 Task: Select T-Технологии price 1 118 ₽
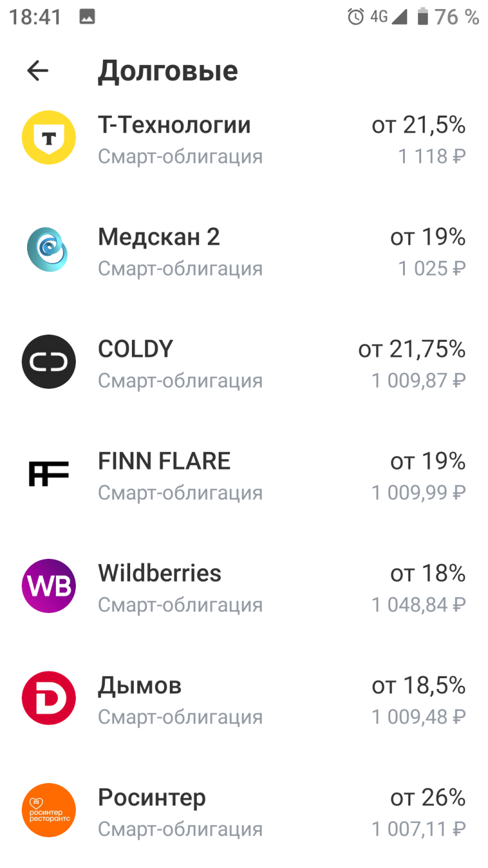click(x=432, y=157)
